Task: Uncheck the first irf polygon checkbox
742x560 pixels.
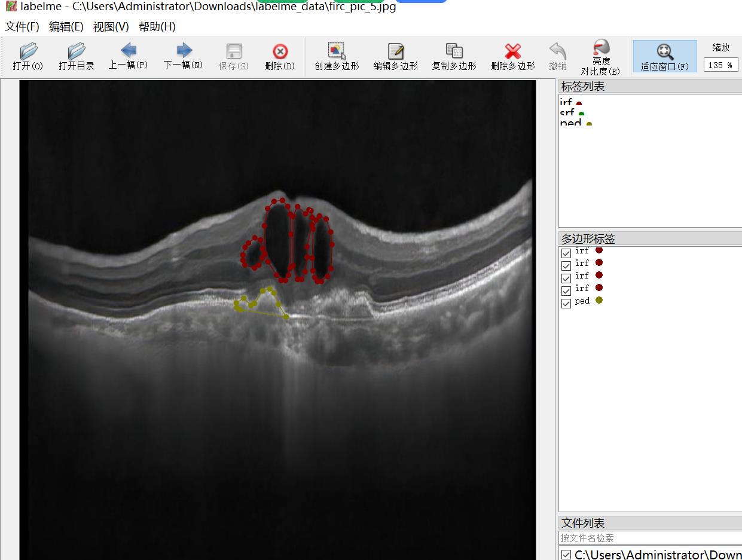Action: 566,253
